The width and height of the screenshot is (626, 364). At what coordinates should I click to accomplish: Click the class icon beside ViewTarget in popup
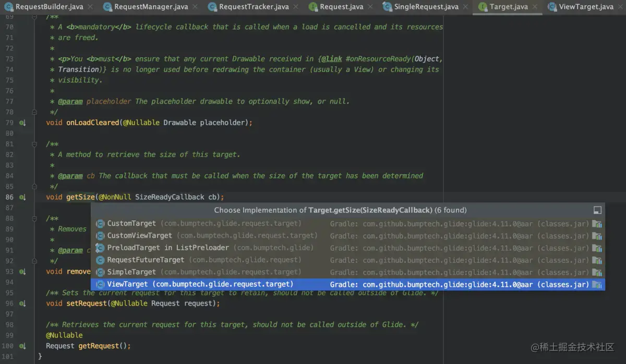pyautogui.click(x=100, y=284)
